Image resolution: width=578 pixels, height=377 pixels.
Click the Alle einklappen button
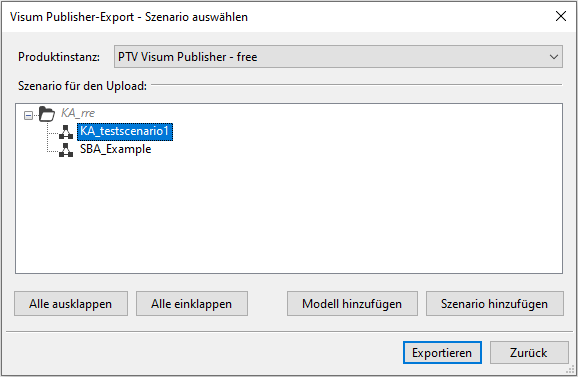[x=192, y=304]
